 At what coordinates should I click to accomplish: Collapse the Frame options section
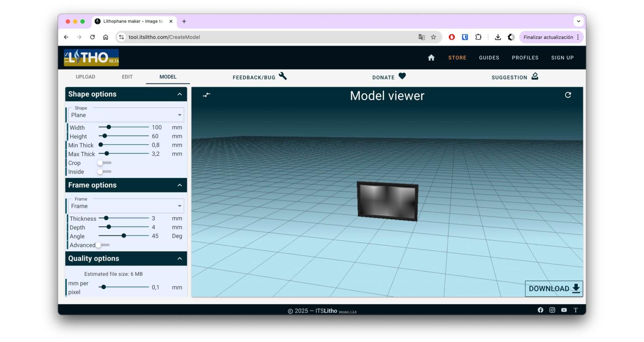[179, 185]
